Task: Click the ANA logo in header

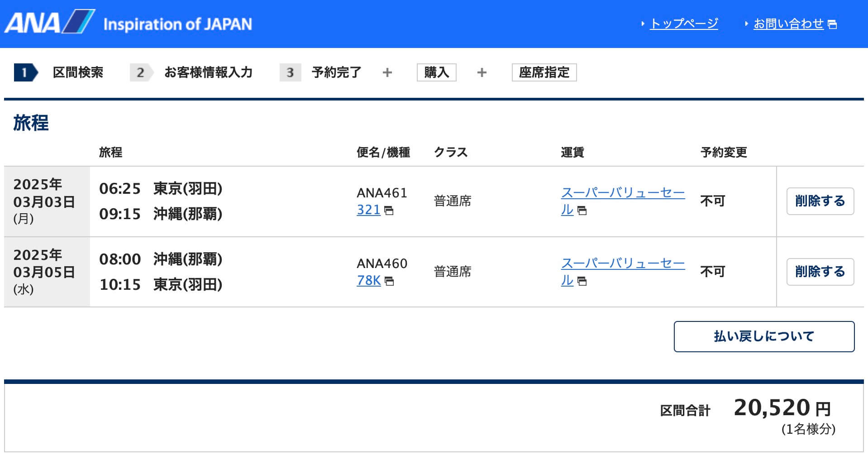Action: 50,22
